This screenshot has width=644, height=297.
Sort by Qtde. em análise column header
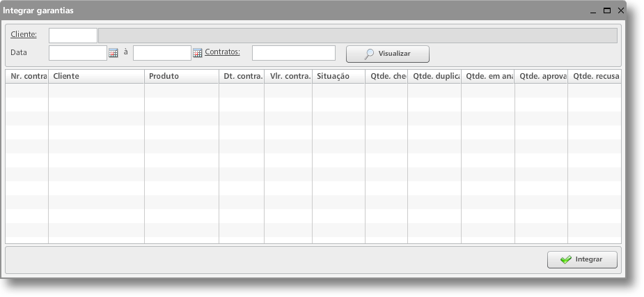[488, 77]
